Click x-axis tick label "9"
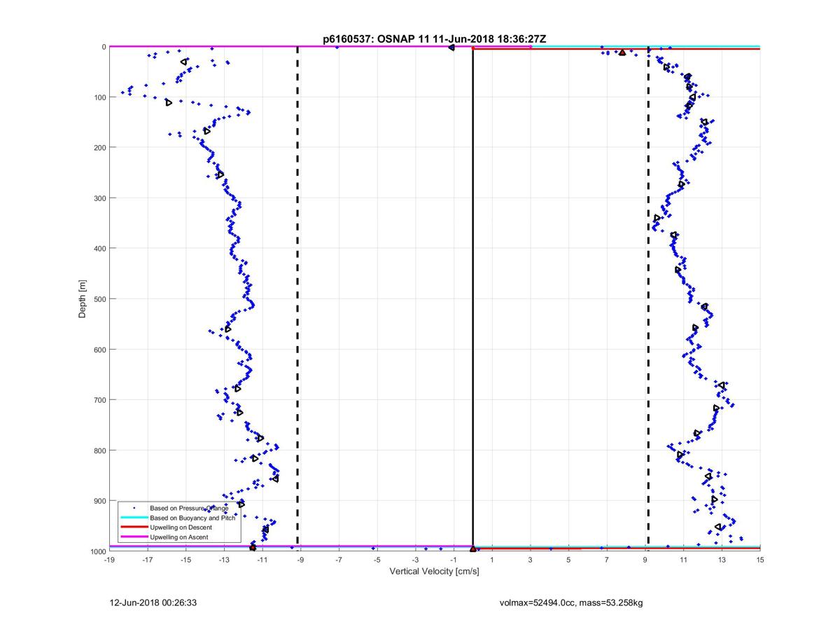Image resolution: width=840 pixels, height=620 pixels. [x=645, y=560]
